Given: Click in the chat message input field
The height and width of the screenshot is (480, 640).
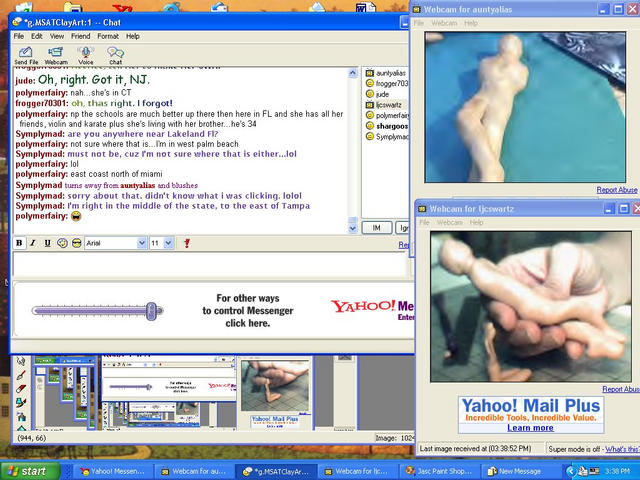Looking at the screenshot, I should point(210,264).
